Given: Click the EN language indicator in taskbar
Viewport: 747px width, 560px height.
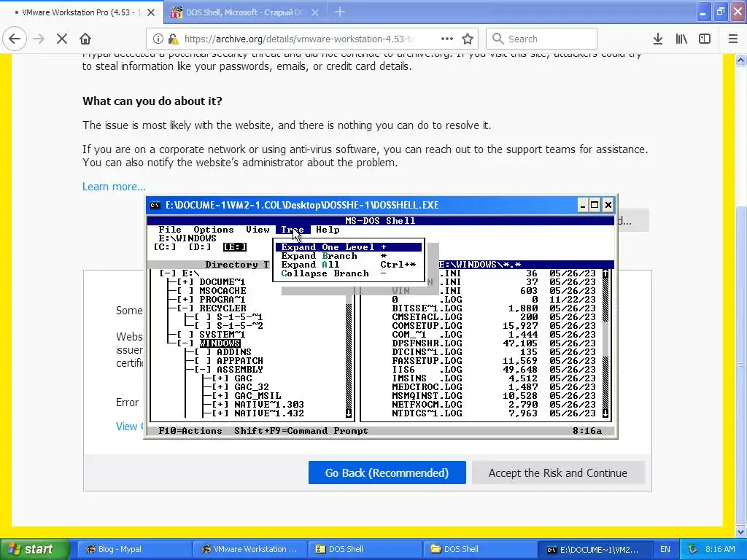Looking at the screenshot, I should coord(665,549).
